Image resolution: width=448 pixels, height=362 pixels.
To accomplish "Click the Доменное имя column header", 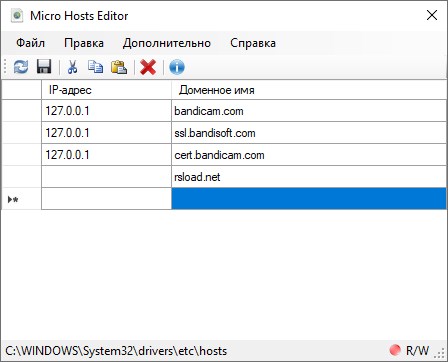I will 309,90.
